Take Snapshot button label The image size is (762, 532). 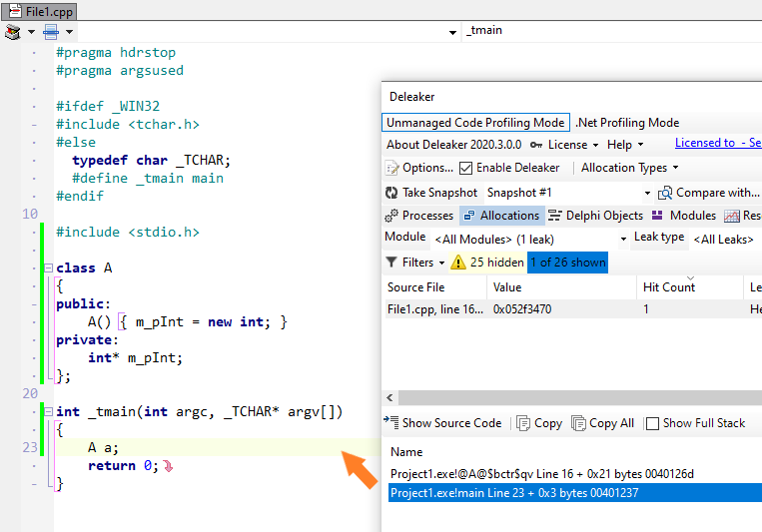tap(439, 193)
